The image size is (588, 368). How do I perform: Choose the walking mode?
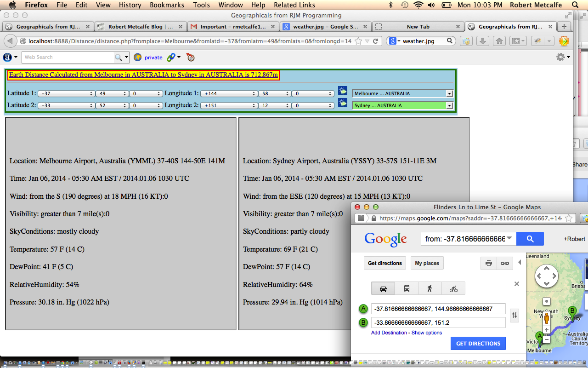[x=430, y=288]
